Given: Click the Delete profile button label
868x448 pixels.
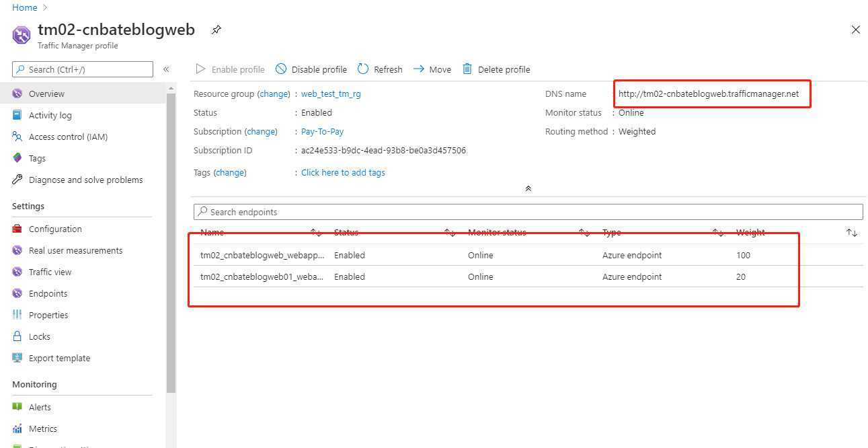Looking at the screenshot, I should tap(504, 69).
